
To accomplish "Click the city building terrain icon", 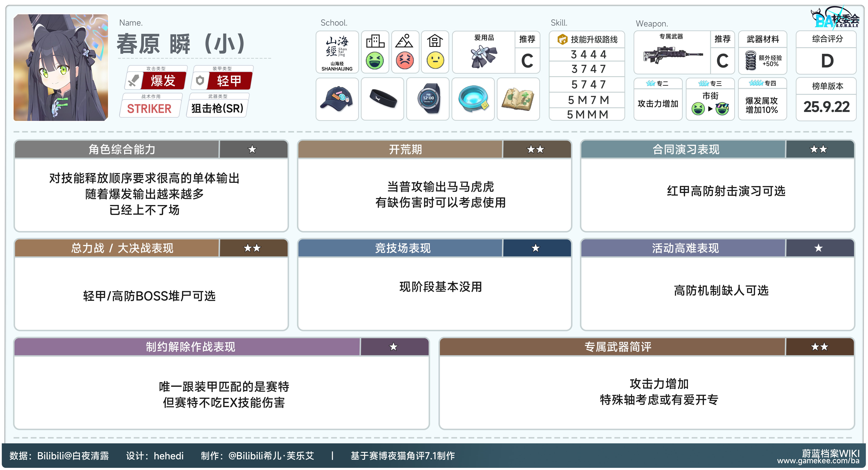I will click(375, 41).
